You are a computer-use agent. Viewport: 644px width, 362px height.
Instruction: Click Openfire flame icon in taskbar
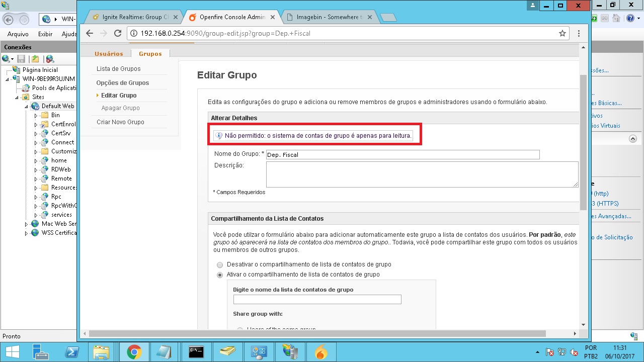320,352
